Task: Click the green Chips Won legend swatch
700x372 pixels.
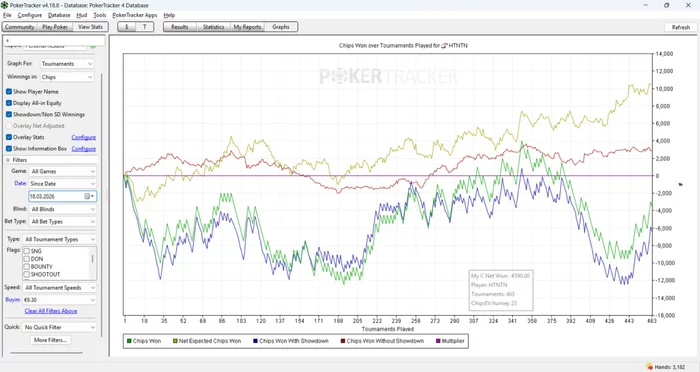Action: click(x=129, y=341)
